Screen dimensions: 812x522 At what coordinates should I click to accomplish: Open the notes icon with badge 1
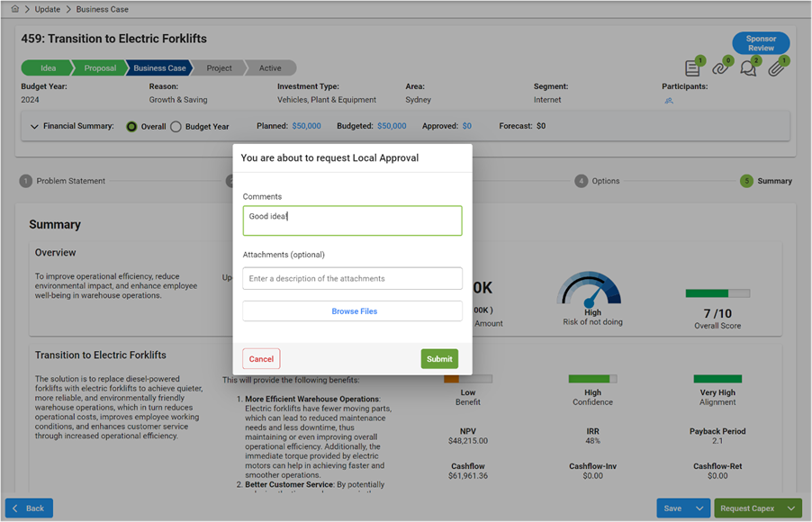tap(692, 69)
